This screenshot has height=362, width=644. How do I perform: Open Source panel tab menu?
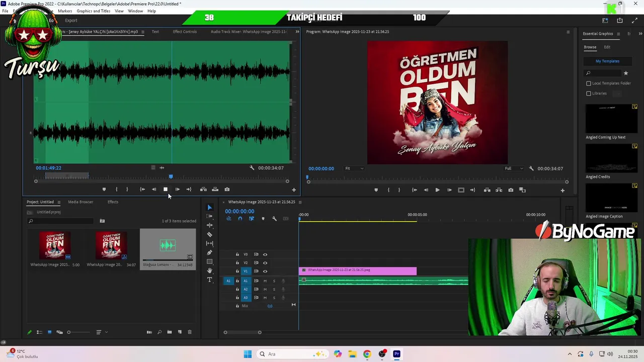pyautogui.click(x=142, y=32)
